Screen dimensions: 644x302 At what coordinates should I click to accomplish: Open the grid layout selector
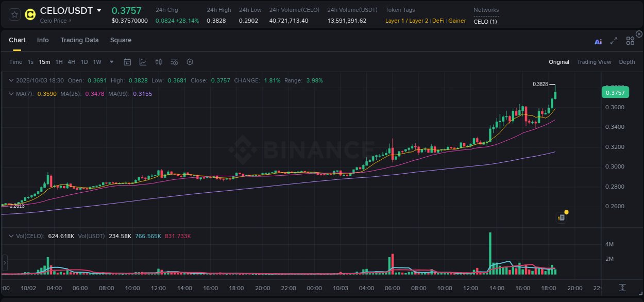(x=630, y=41)
